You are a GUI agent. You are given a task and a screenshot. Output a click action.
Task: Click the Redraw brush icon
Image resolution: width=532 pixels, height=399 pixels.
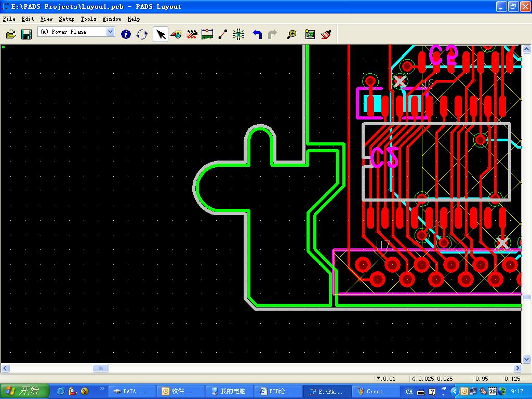326,34
